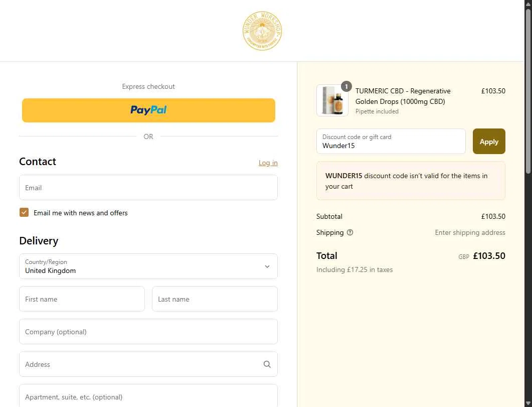Click the Turmeric CBD product thumbnail

(x=332, y=100)
